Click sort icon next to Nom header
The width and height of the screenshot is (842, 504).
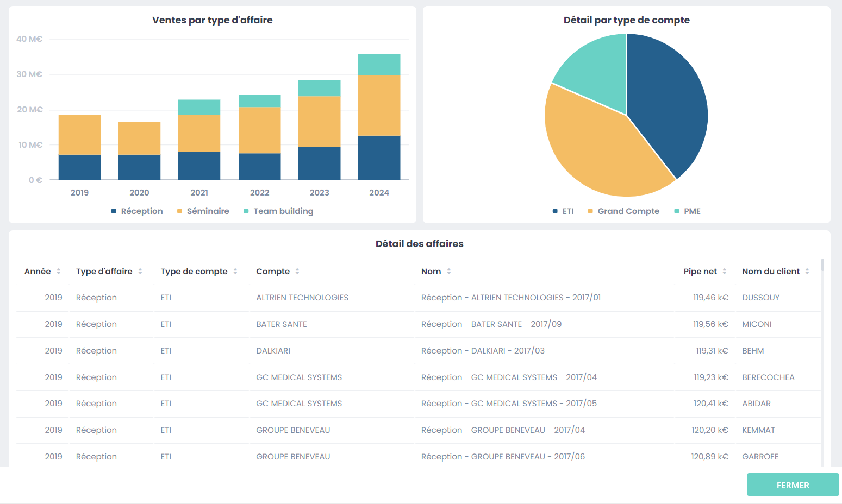pos(449,272)
